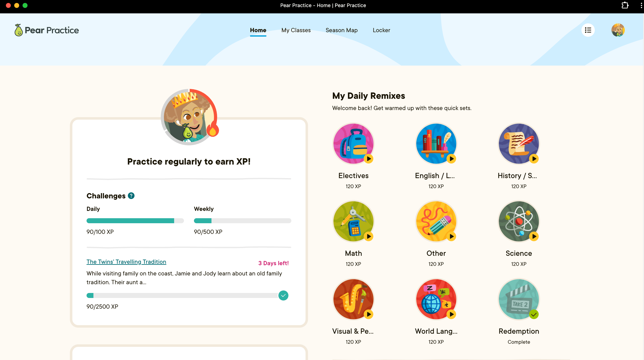Switch to My Classes tab

coord(296,30)
